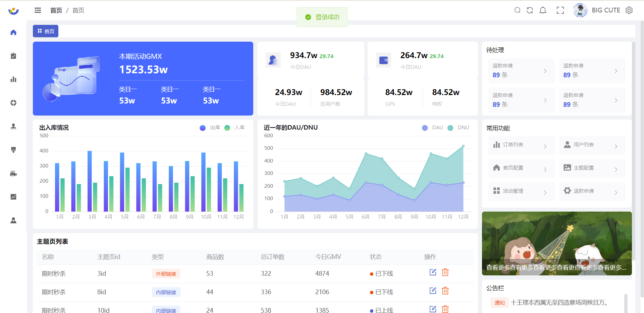Expand 订单列表 shortcut chevron

545,146
